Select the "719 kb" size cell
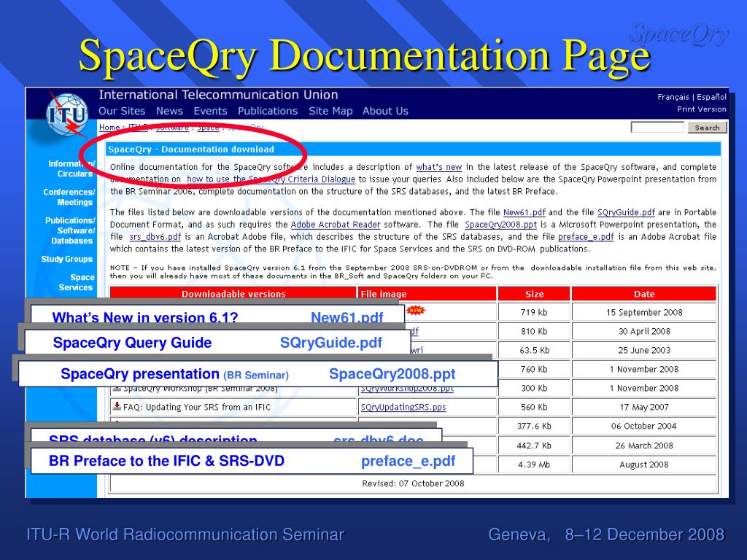747x560 pixels. pyautogui.click(x=534, y=312)
